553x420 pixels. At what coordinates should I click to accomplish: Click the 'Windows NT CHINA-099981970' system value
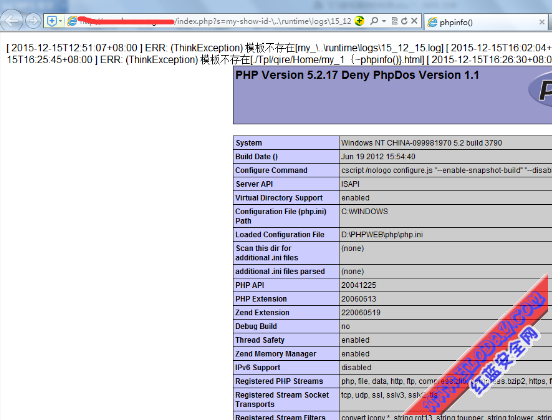click(421, 143)
